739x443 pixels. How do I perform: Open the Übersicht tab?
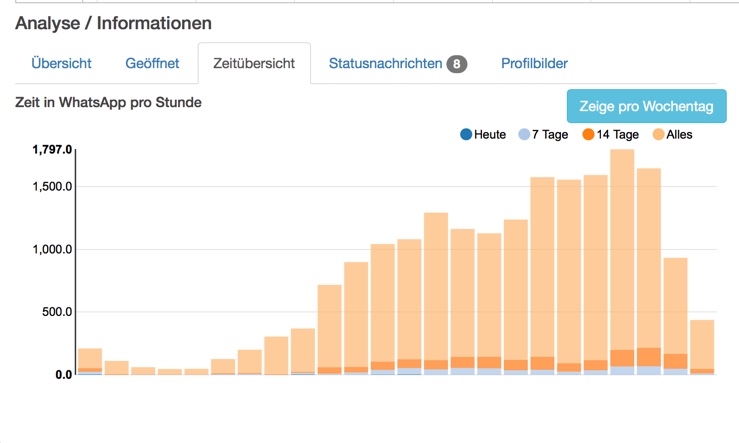tap(61, 63)
